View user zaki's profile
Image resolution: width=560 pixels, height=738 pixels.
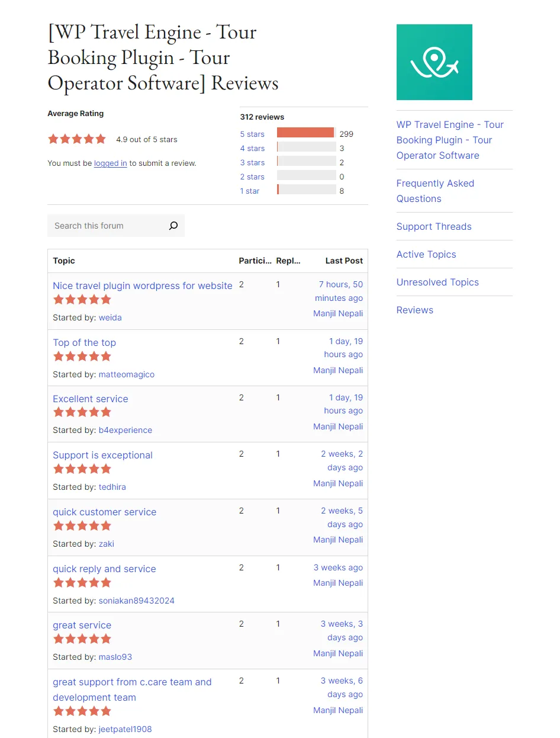[x=107, y=544]
